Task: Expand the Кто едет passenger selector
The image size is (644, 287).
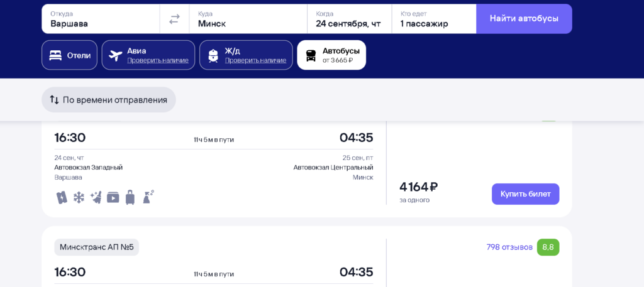Action: (x=434, y=19)
